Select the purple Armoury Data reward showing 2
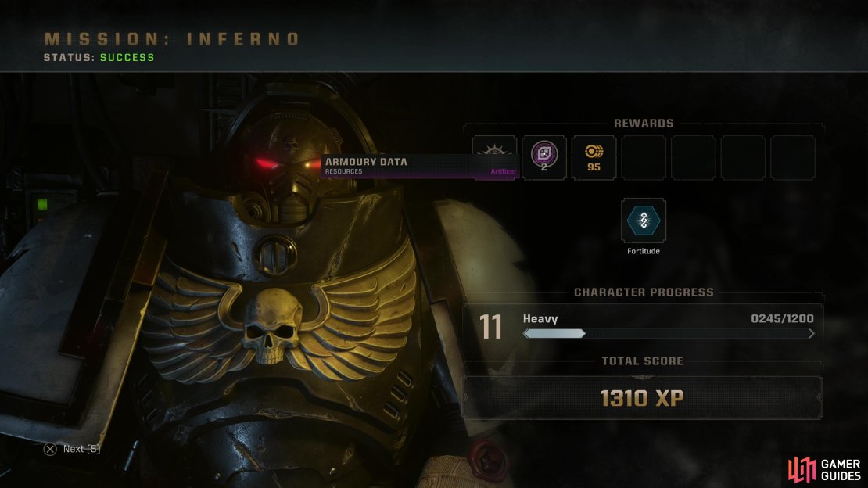Viewport: 868px width, 488px height. pos(544,157)
